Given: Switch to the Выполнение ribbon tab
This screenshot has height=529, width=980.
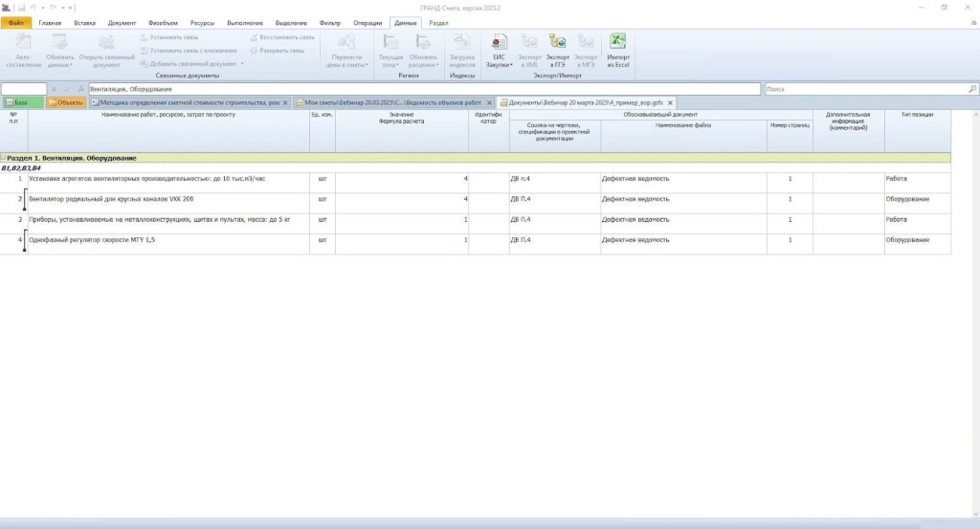Looking at the screenshot, I should [x=244, y=23].
